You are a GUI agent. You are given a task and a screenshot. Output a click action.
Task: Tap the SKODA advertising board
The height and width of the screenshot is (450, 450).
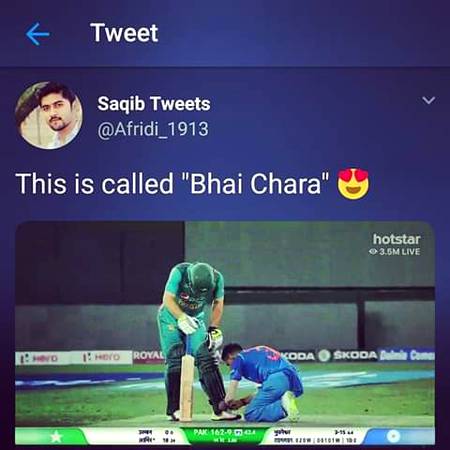click(x=355, y=355)
